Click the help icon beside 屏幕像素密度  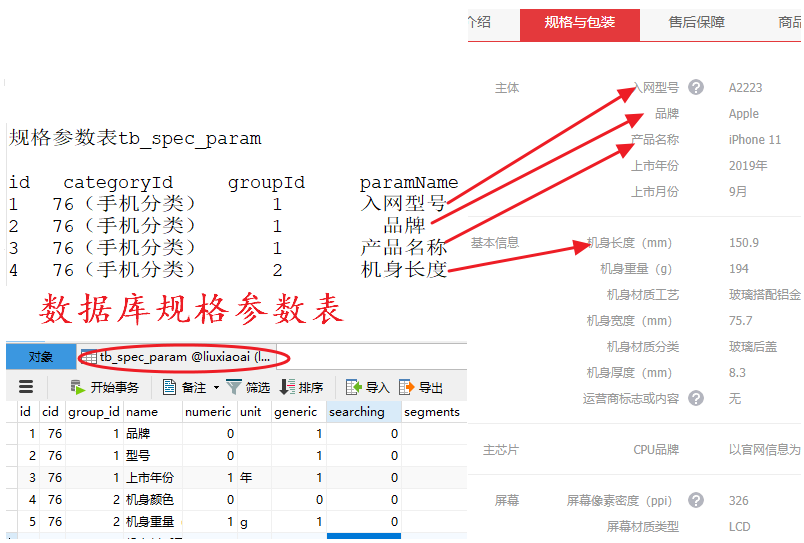[696, 501]
